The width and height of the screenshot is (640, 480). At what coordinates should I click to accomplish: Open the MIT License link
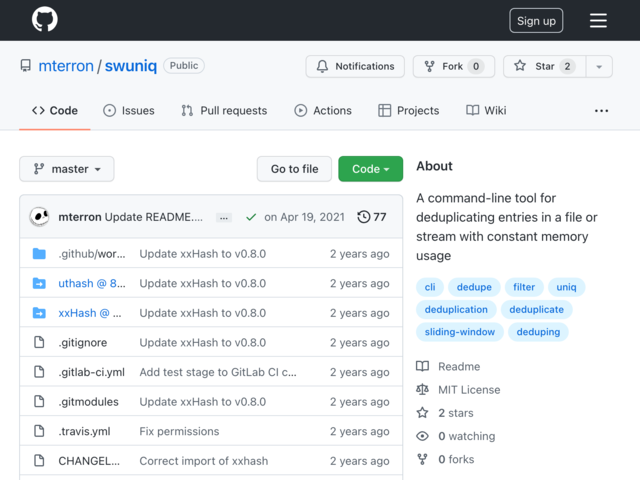pyautogui.click(x=458, y=390)
